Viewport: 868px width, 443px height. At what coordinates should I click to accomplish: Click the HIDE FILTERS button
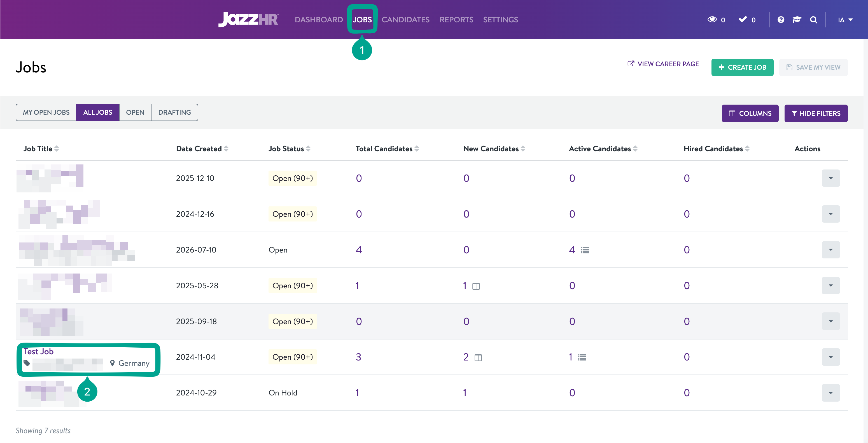816,114
